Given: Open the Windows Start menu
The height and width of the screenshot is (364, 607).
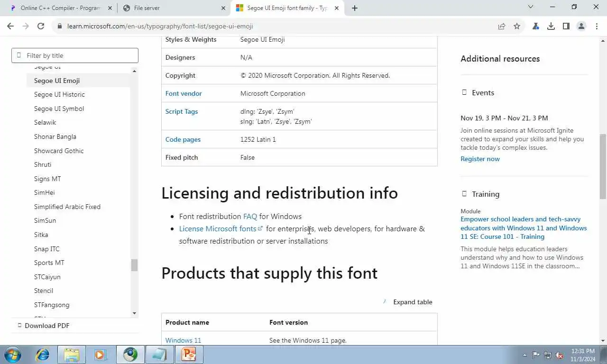Looking at the screenshot, I should pyautogui.click(x=12, y=355).
